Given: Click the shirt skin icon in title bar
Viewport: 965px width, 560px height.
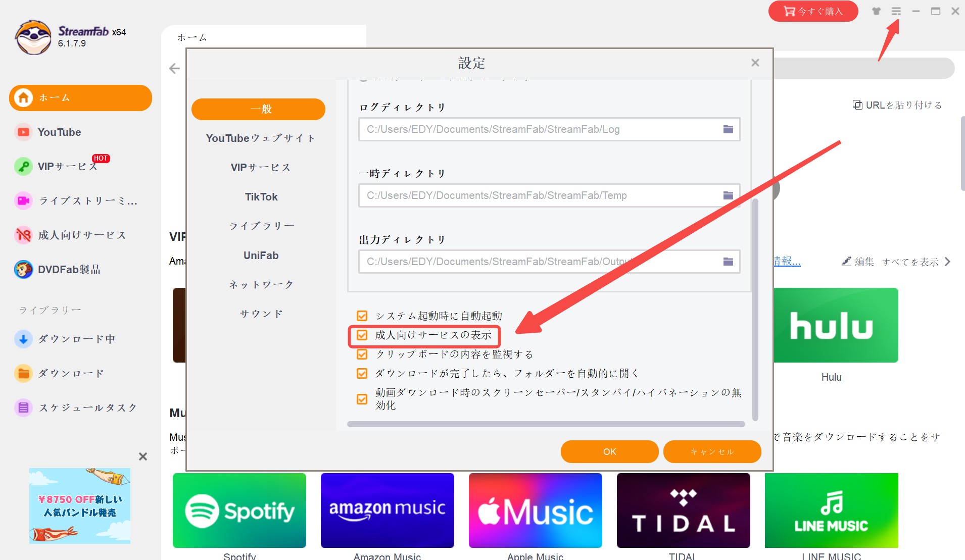Looking at the screenshot, I should coord(877,11).
